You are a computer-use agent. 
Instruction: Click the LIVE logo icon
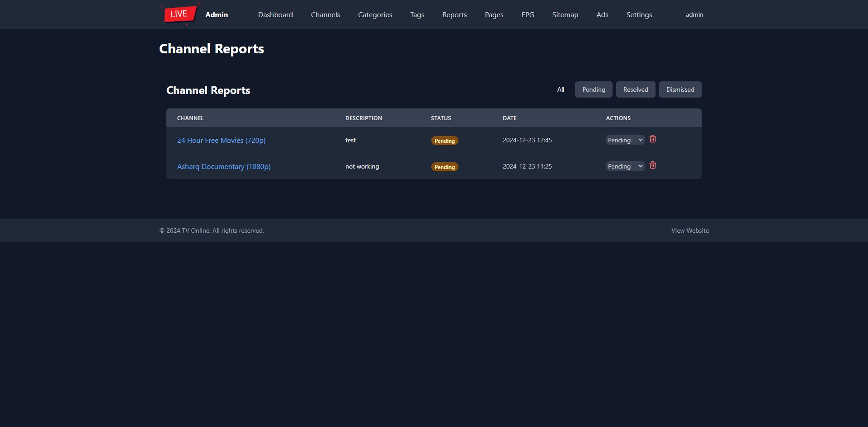(180, 14)
